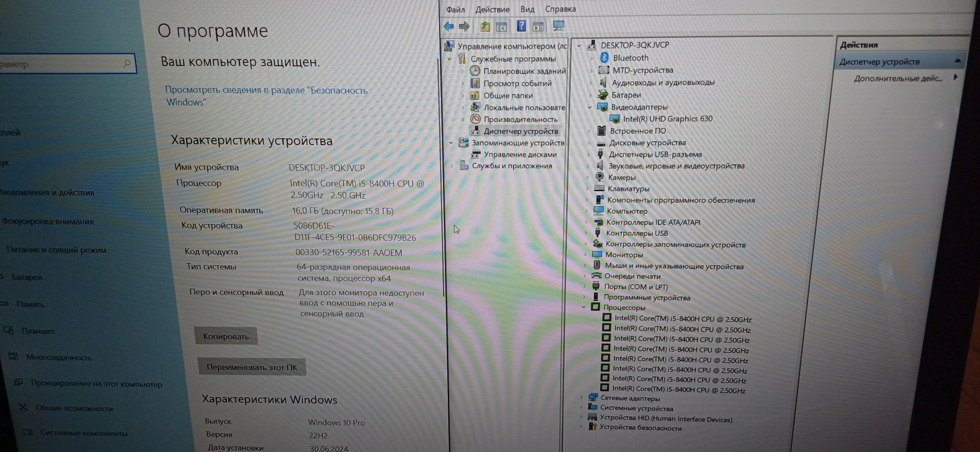Expand Дополнительные действия arrow in Actions pane
This screenshot has width=980, height=452.
955,77
